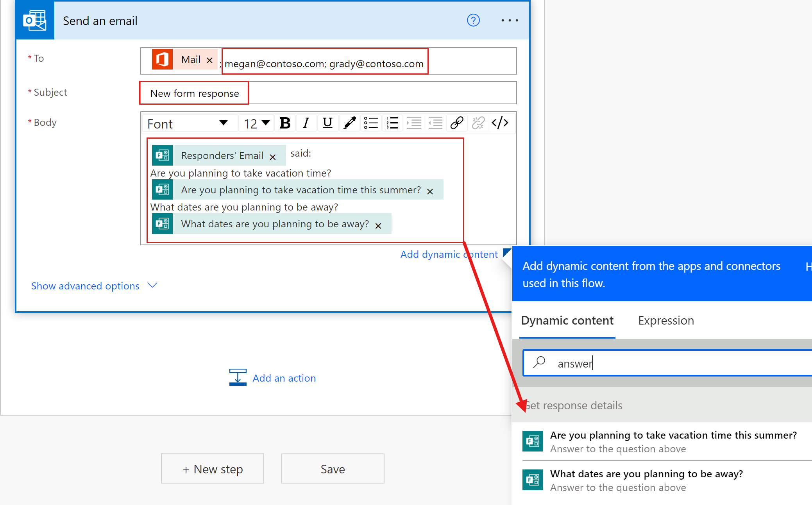This screenshot has width=812, height=505.
Task: Switch to Expression tab
Action: [x=666, y=320]
